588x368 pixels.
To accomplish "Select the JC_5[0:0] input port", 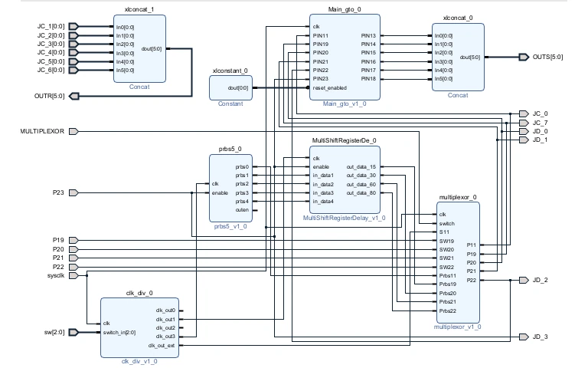I will 73,61.
